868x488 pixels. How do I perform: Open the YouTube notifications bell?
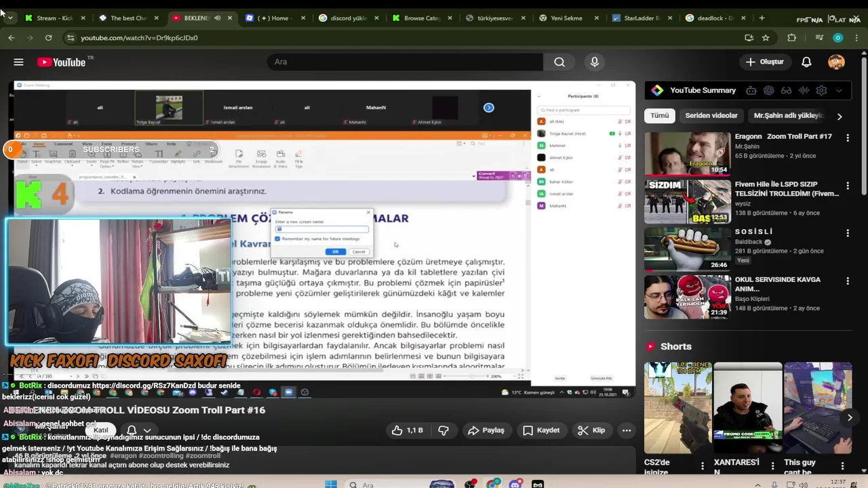click(806, 62)
